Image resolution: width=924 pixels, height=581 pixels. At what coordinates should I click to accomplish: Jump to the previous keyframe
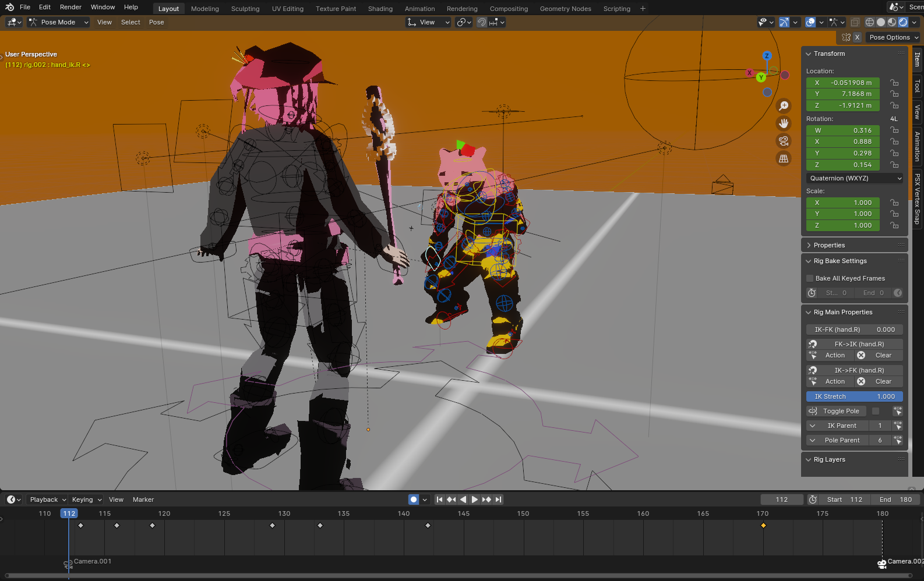[451, 499]
